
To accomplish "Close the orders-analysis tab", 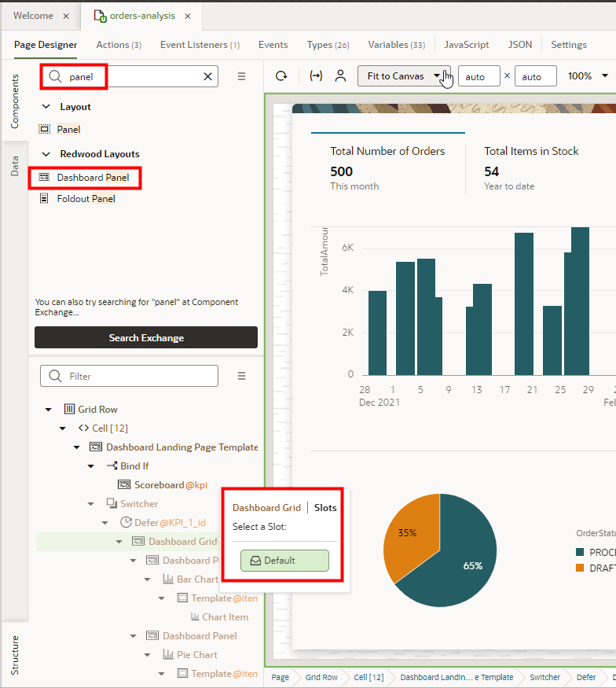I will pos(188,17).
